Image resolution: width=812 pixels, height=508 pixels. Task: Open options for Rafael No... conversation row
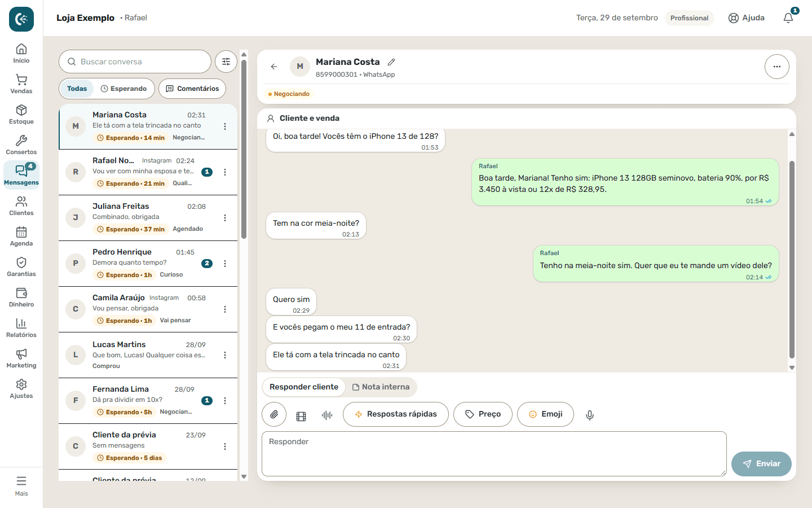(225, 172)
